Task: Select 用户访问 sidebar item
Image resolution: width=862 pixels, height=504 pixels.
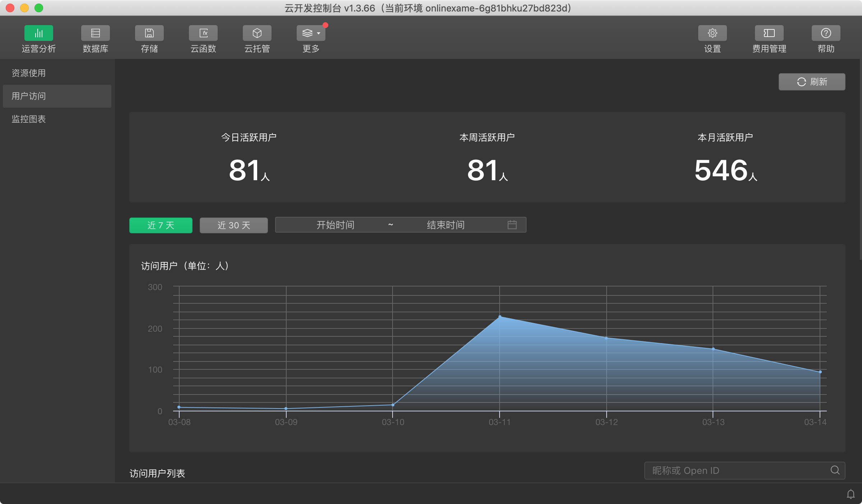Action: click(29, 96)
